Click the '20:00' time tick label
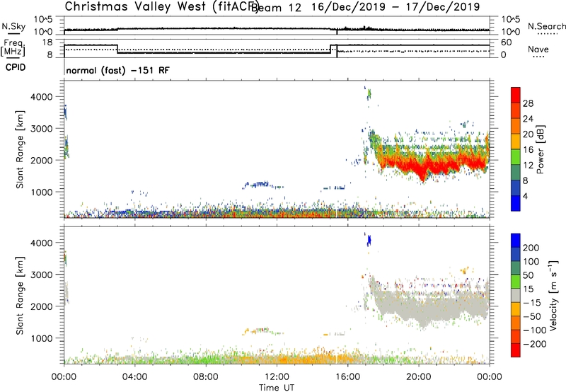 click(x=419, y=377)
